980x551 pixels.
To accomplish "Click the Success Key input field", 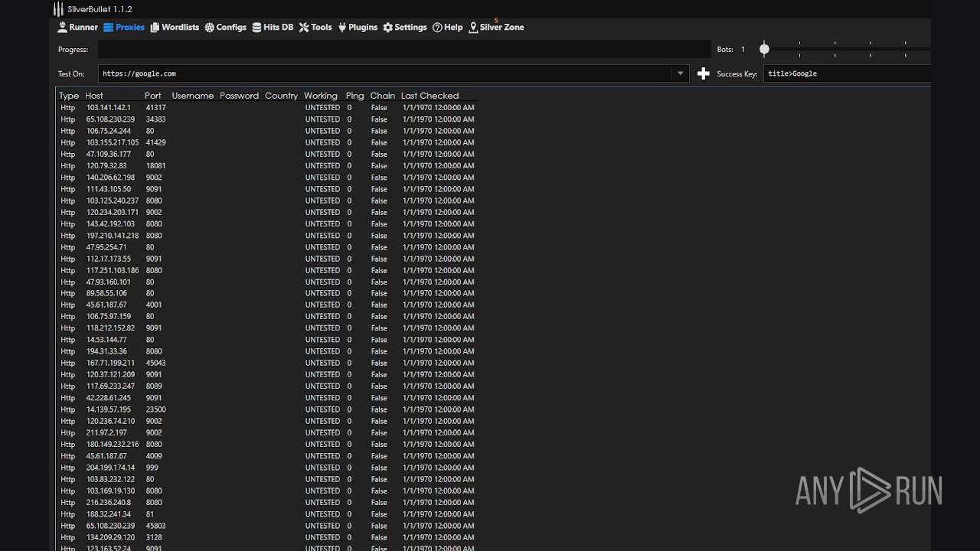I will tap(848, 73).
